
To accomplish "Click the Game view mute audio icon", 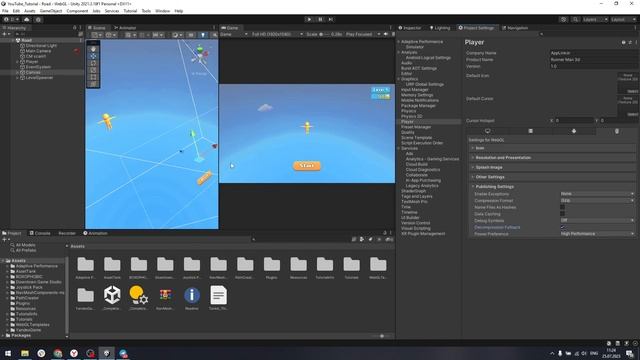I will click(x=385, y=35).
